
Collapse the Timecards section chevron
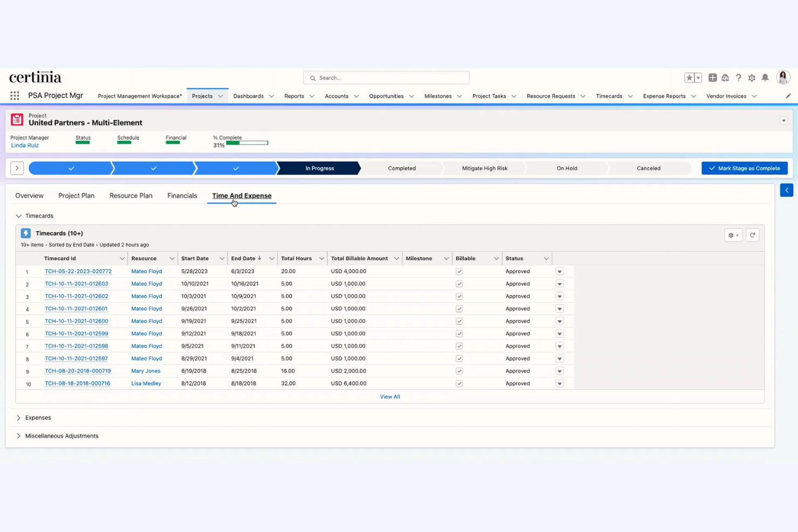[x=18, y=216]
